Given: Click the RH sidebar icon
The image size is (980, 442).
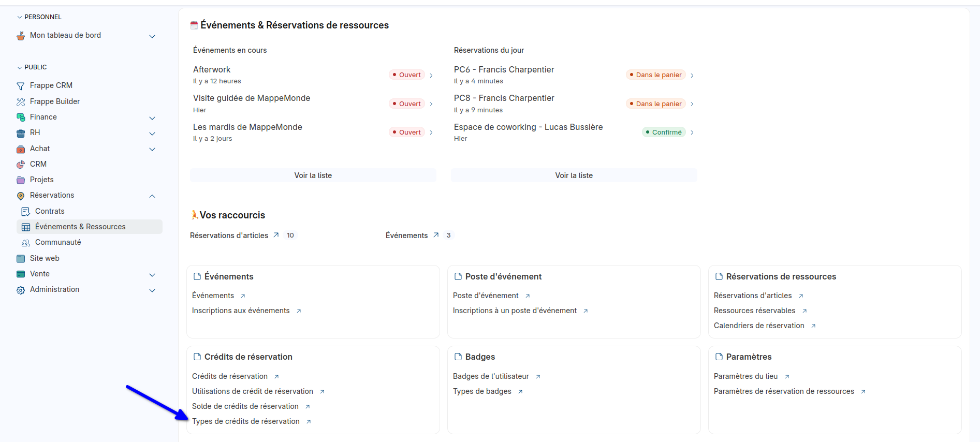Looking at the screenshot, I should [21, 133].
